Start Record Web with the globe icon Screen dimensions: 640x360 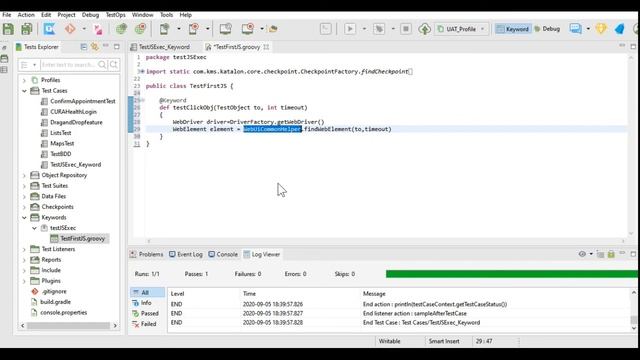coord(140,29)
